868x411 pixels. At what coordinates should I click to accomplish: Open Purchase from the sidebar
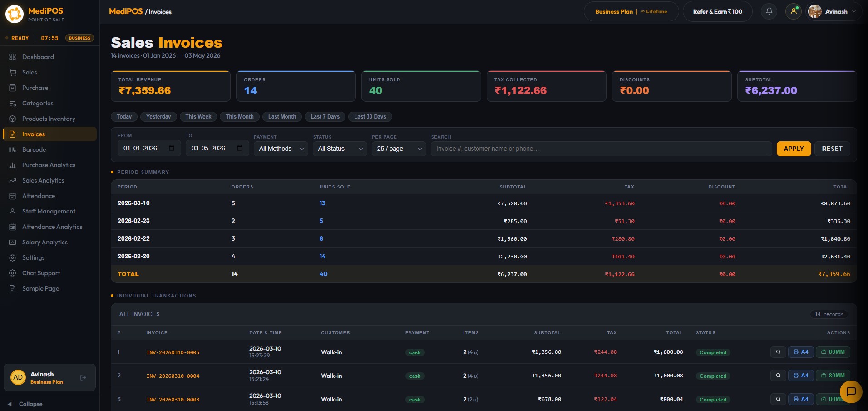pyautogui.click(x=50, y=88)
